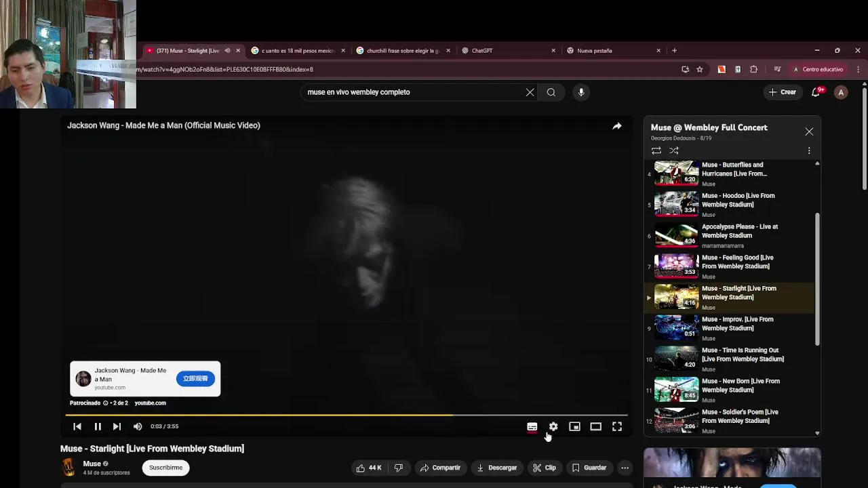
Task: Select Starlight in the playlist
Action: point(729,298)
